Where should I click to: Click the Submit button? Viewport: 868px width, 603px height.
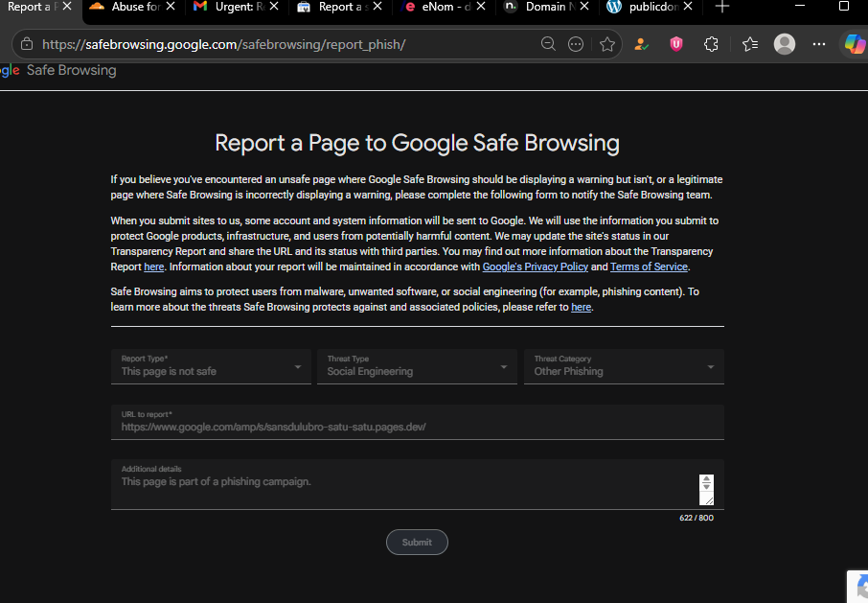[x=417, y=542]
